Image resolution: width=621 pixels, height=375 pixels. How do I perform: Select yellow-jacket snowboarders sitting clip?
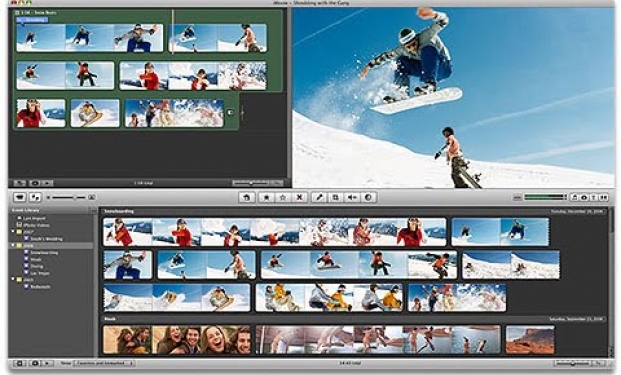[x=329, y=297]
